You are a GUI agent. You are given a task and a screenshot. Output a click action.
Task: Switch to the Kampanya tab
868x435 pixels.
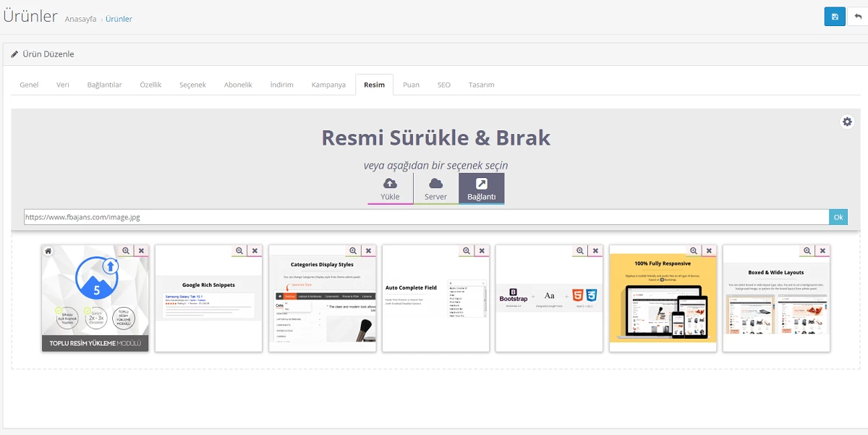click(x=328, y=85)
